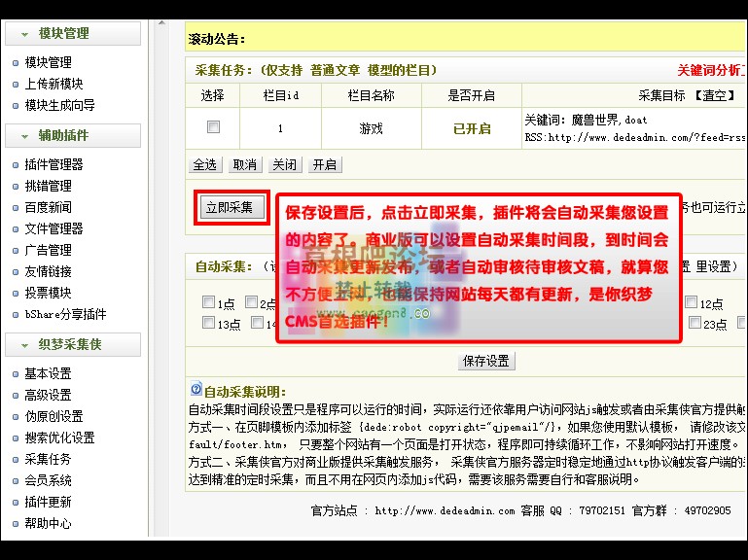The height and width of the screenshot is (560, 748).
Task: Check the 1点 hour checkbox
Action: (x=208, y=302)
